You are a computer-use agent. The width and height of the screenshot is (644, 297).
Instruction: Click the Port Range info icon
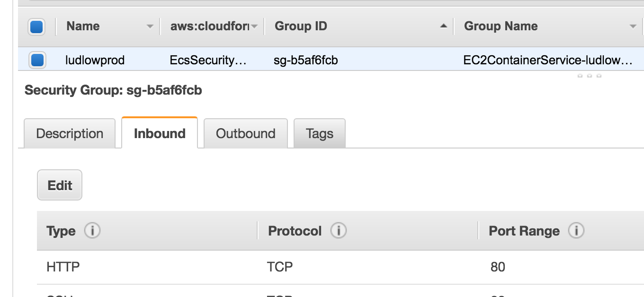(x=576, y=231)
